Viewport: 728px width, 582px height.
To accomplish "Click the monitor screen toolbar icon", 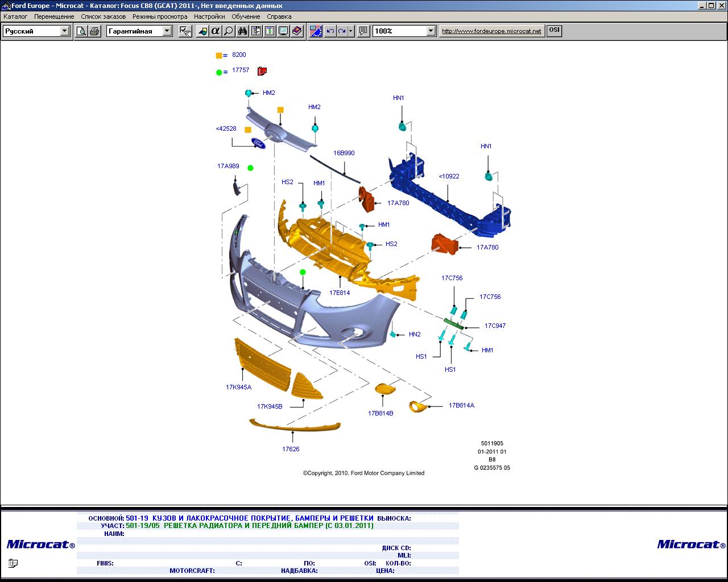I will pos(283,31).
